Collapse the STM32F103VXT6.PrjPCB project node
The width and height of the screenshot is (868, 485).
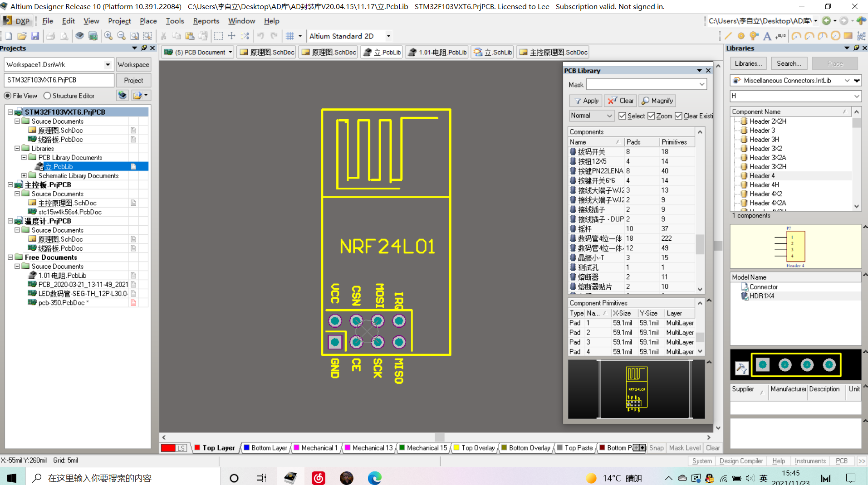[10, 112]
